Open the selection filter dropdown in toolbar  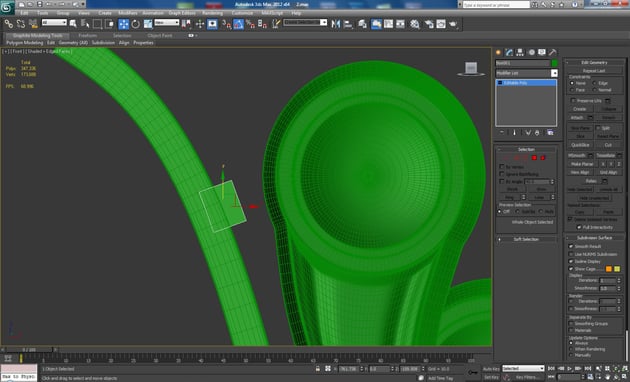(54, 22)
